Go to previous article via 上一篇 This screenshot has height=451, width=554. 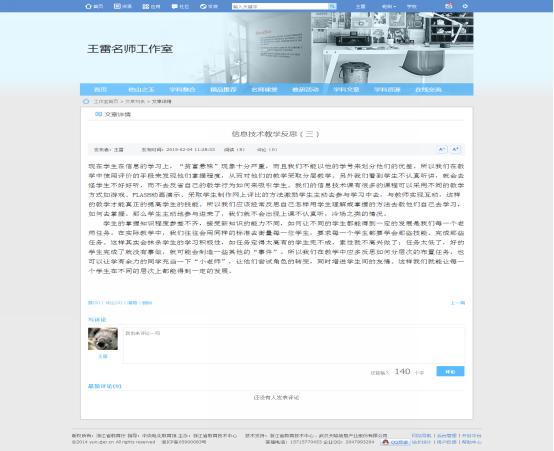[x=458, y=303]
